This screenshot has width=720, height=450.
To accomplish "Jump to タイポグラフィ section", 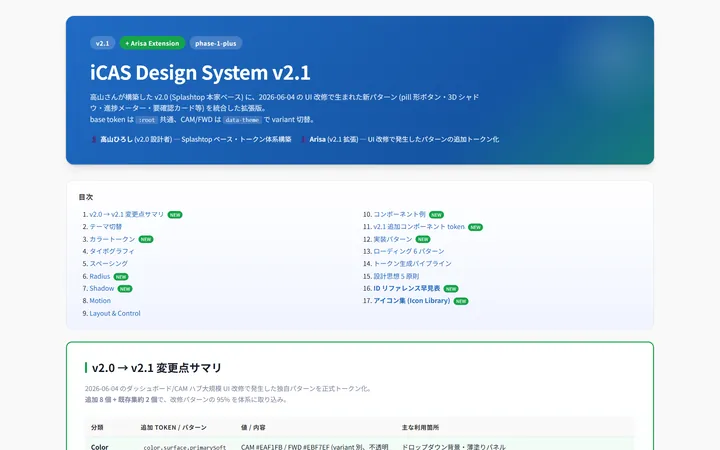I will pyautogui.click(x=112, y=251).
